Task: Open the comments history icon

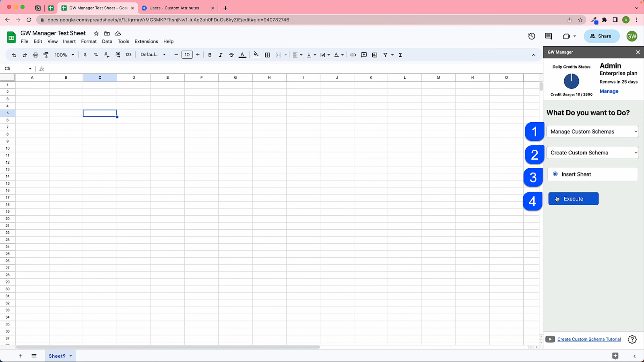Action: 548,36
